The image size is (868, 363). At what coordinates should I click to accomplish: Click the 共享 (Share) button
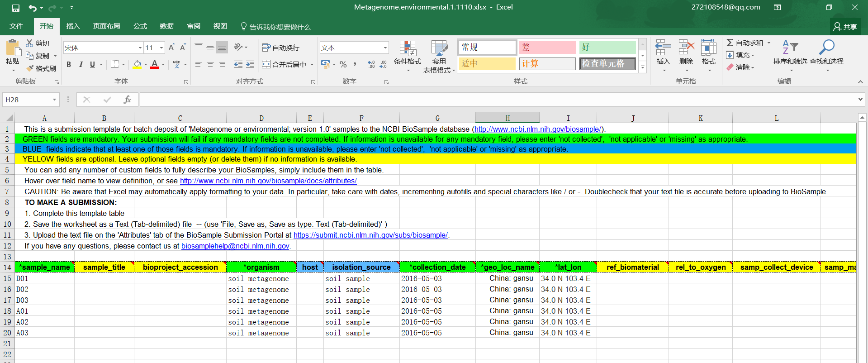click(x=845, y=27)
